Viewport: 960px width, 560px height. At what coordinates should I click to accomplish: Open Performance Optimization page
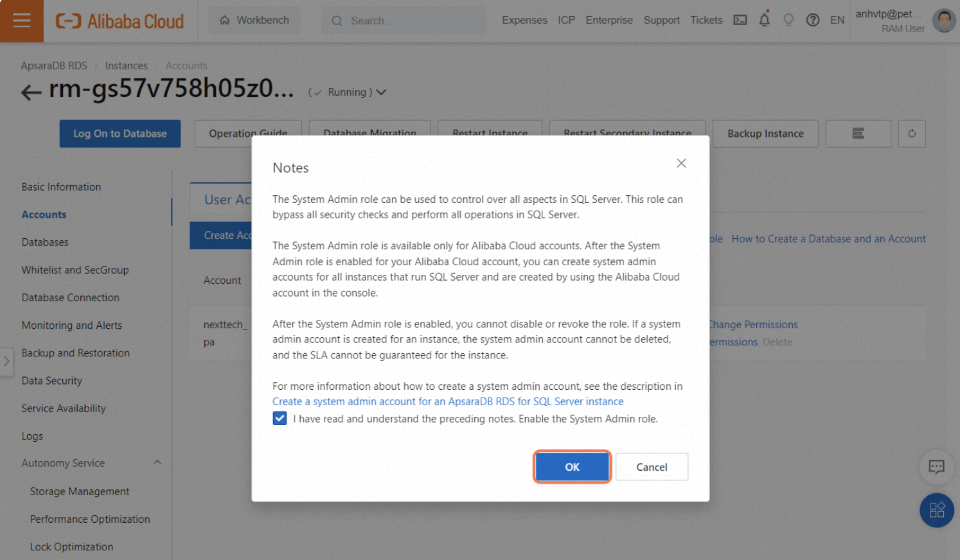pyautogui.click(x=90, y=519)
